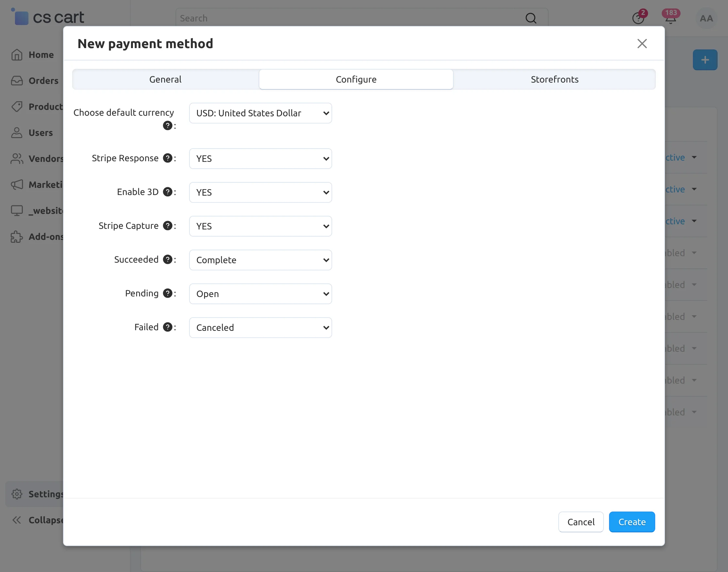Switch to the Storefronts tab
Viewport: 728px width, 572px height.
554,79
